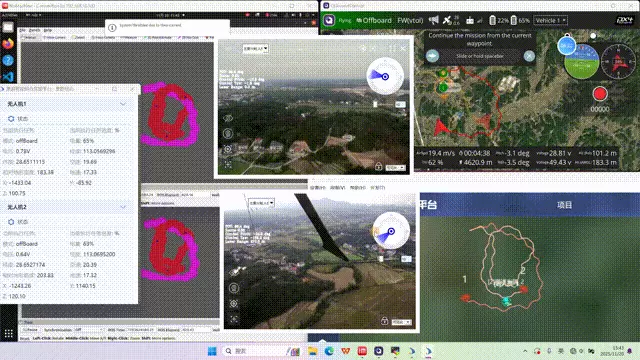
Task: Click the GPS satellite status icon
Action: [448, 20]
